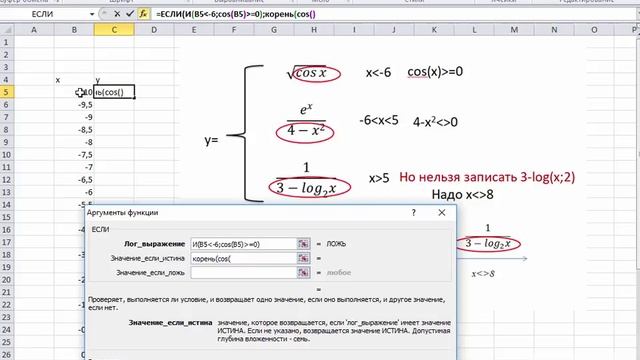This screenshot has width=640, height=360.
Task: Select cell containing -8,5
Action: 74,130
